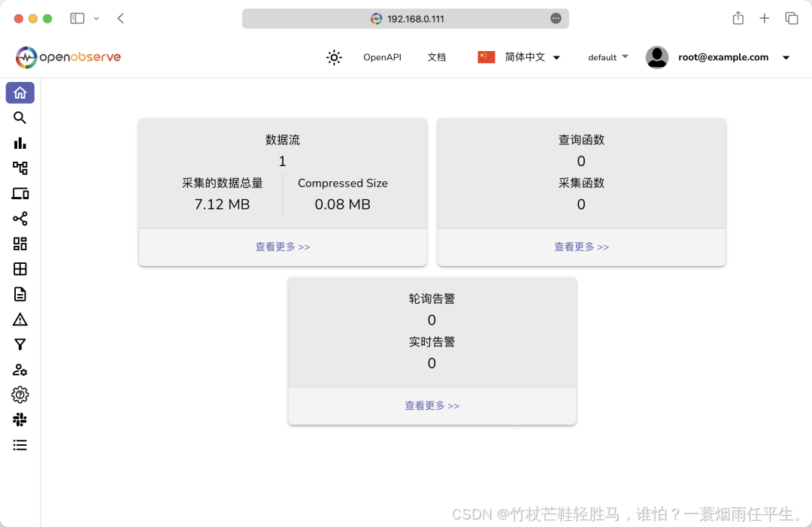Click the Alerts warning-triangle icon
This screenshot has width=812, height=527.
[x=20, y=319]
